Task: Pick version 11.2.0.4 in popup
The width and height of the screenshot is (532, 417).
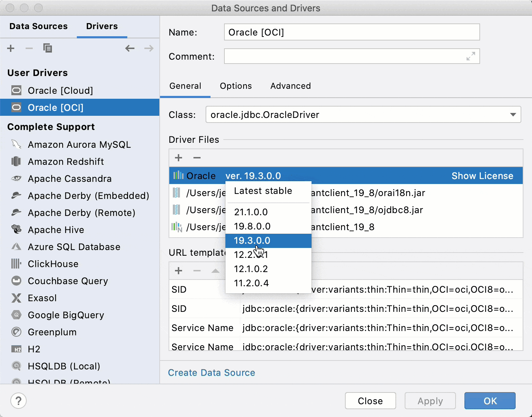Action: (x=251, y=283)
